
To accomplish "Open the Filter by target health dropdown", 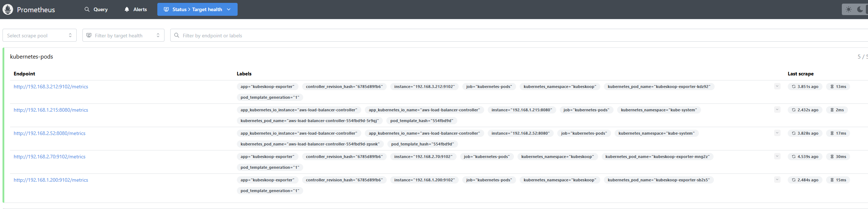I will click(x=123, y=35).
